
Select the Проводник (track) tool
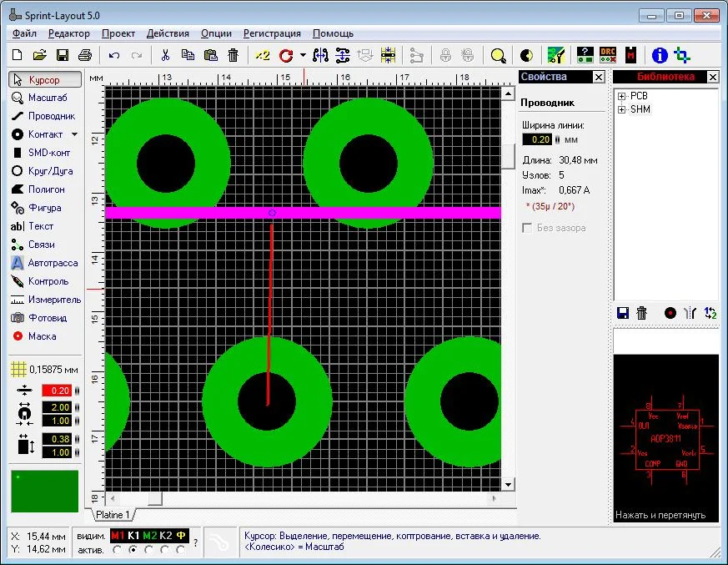click(x=45, y=116)
